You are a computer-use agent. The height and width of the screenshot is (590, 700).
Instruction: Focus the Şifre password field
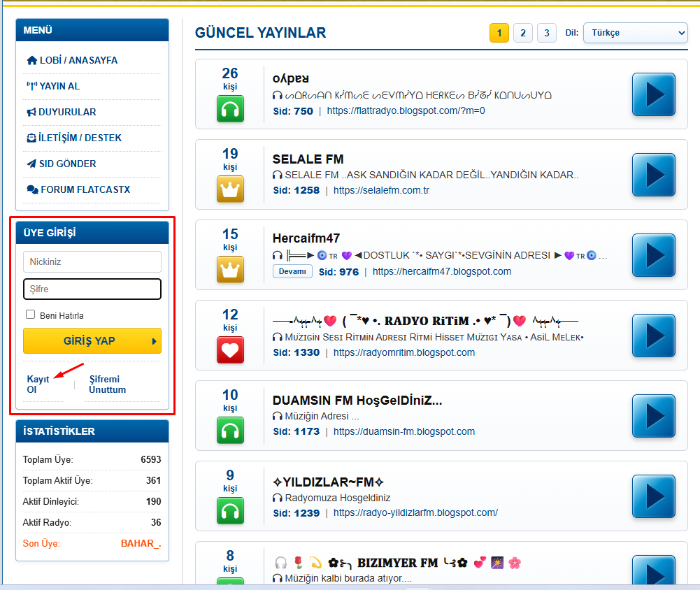92,289
